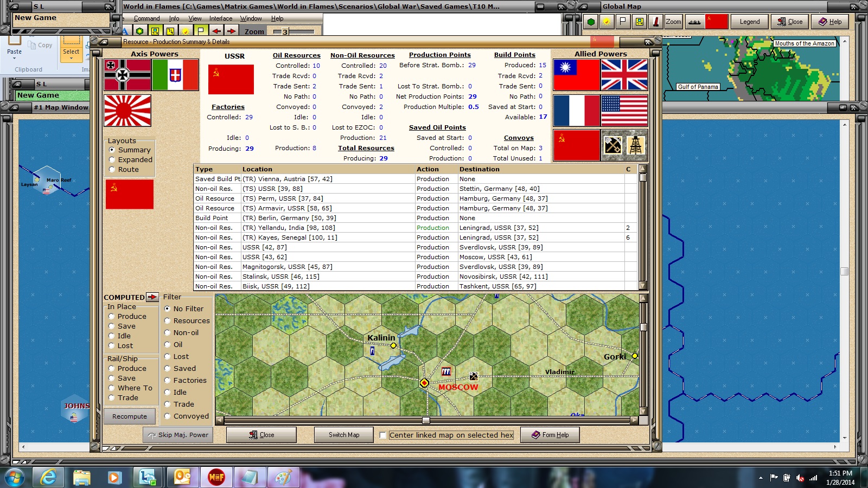Open the Outlook taskbar icon
The image size is (868, 488).
[182, 477]
